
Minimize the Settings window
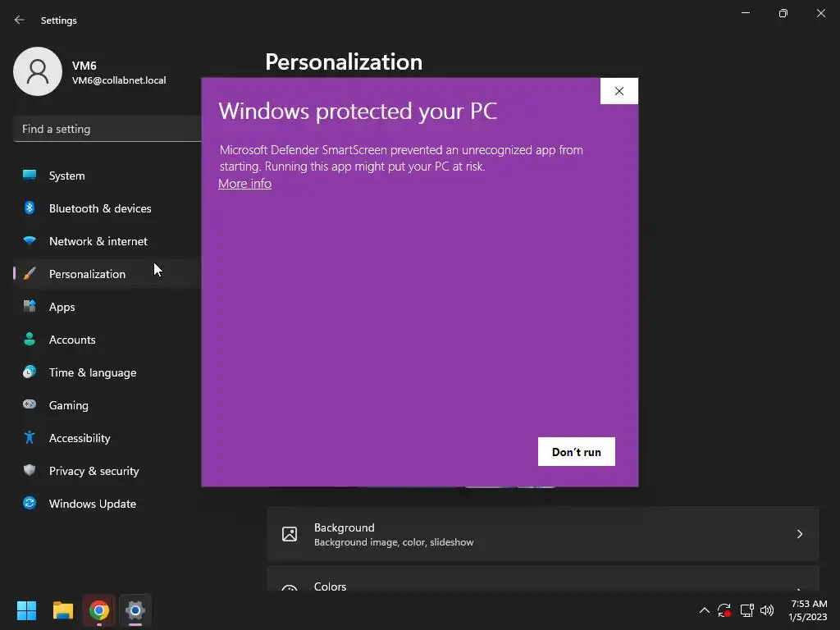click(x=746, y=13)
